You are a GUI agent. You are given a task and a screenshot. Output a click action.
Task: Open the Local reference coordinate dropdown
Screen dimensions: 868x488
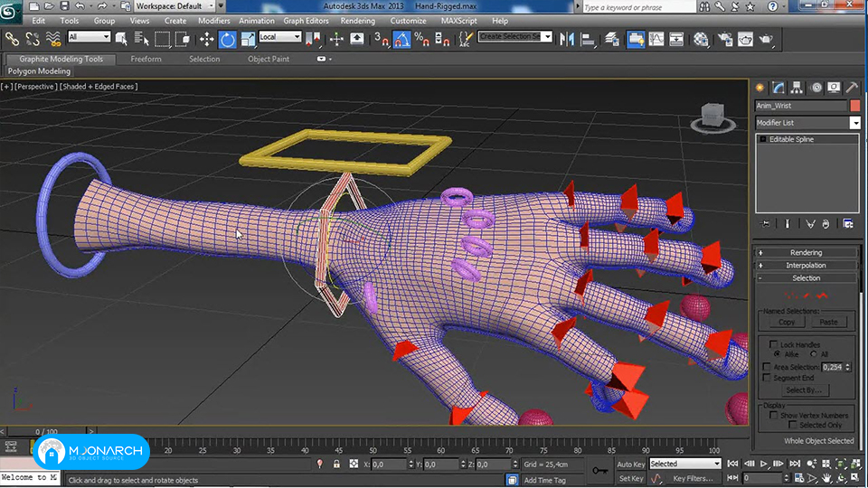[280, 36]
